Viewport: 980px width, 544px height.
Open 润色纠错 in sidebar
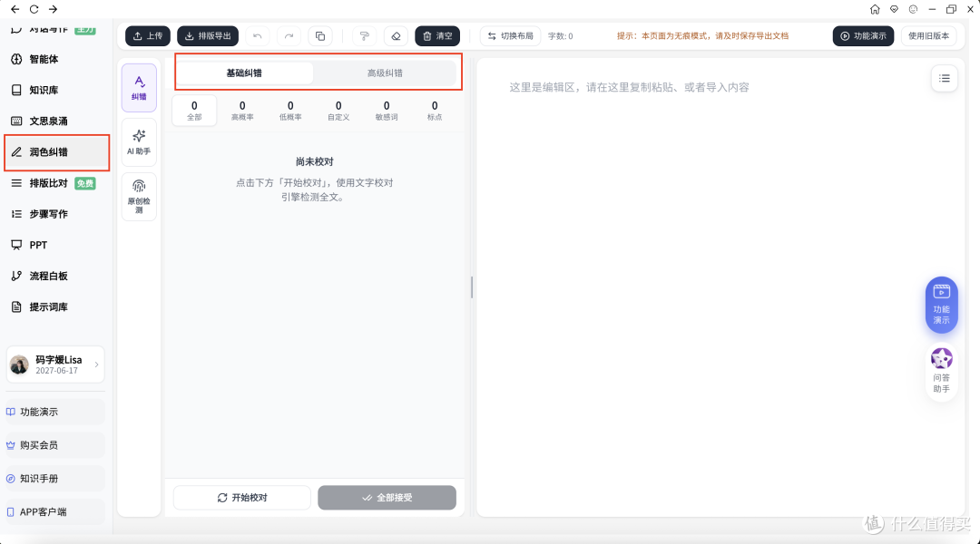[x=56, y=152]
